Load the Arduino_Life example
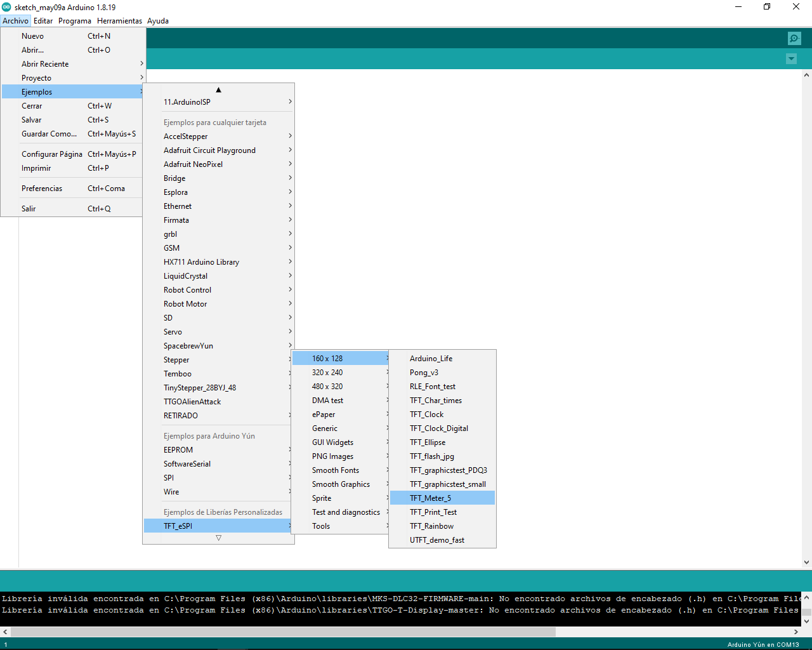The height and width of the screenshot is (650, 812). coord(442,359)
